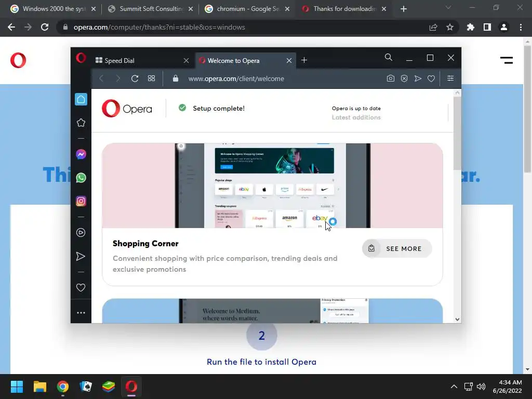Open the Windows Start menu

tap(17, 387)
